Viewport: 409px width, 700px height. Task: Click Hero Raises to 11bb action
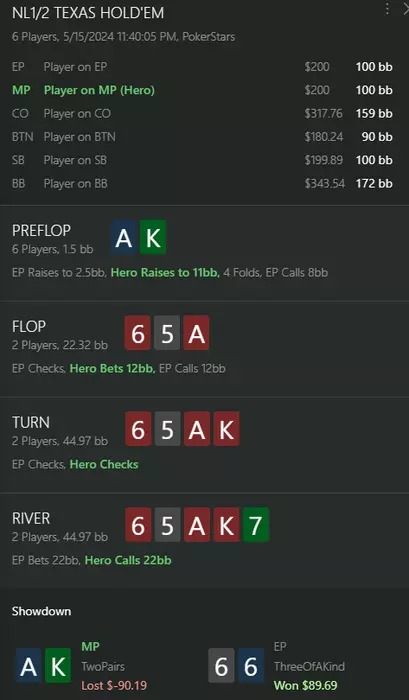click(x=165, y=272)
